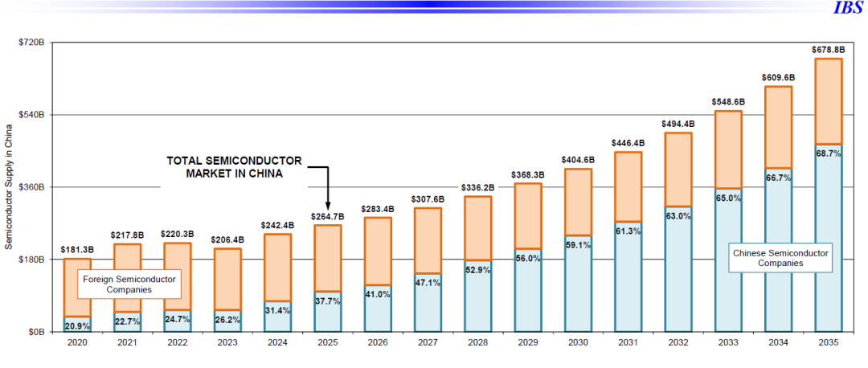Viewport: 868px width, 368px height.
Task: Select the $720B y-axis tick label
Action: (x=31, y=42)
